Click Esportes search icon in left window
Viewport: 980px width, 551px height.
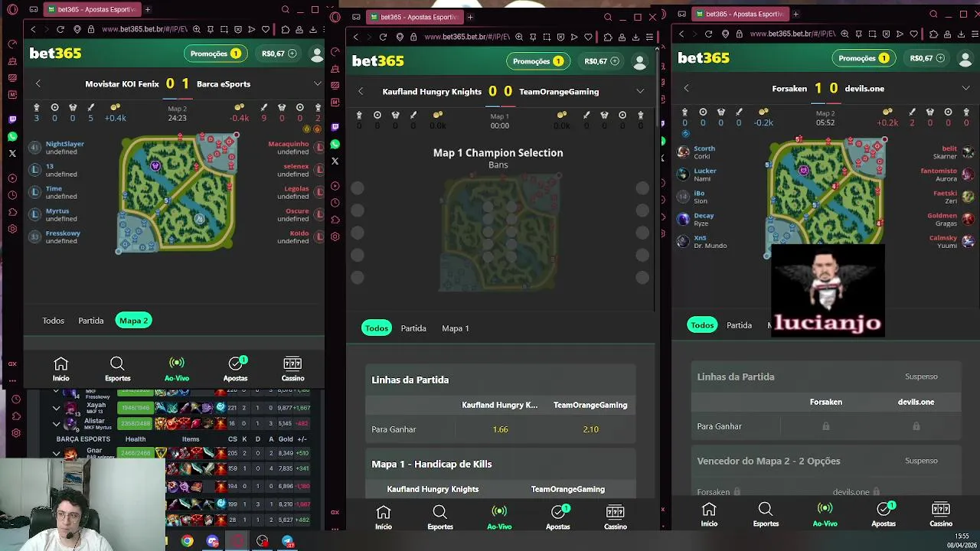click(x=117, y=369)
